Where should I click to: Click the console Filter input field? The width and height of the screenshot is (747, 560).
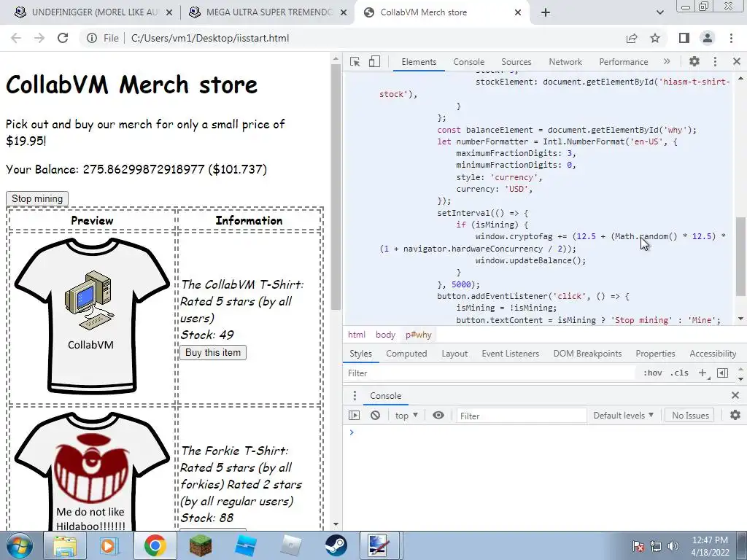pos(522,416)
